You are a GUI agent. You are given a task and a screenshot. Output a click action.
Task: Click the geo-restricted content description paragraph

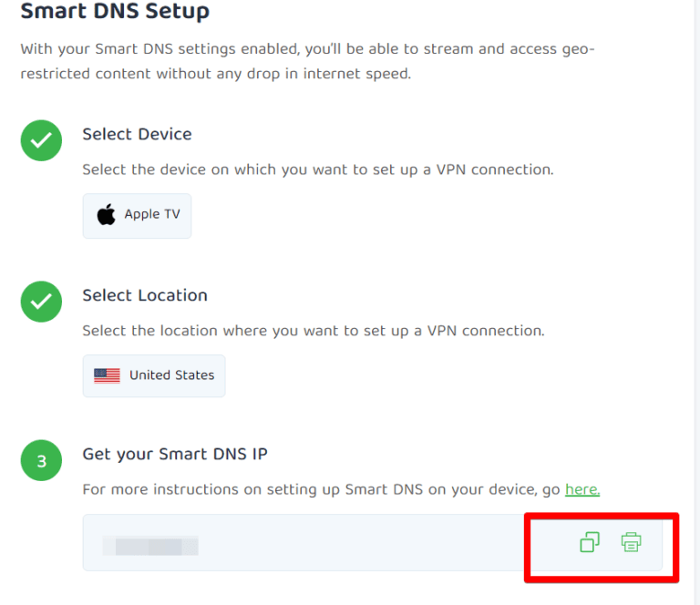307,61
